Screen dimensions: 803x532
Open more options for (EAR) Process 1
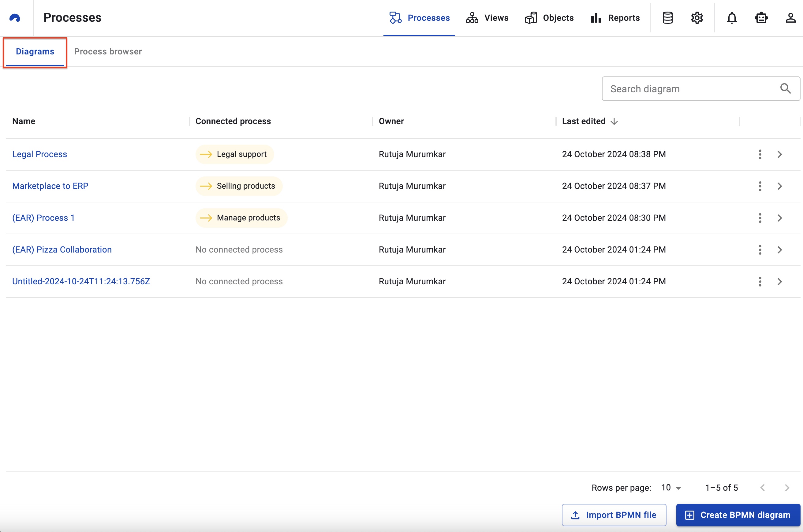coord(760,218)
